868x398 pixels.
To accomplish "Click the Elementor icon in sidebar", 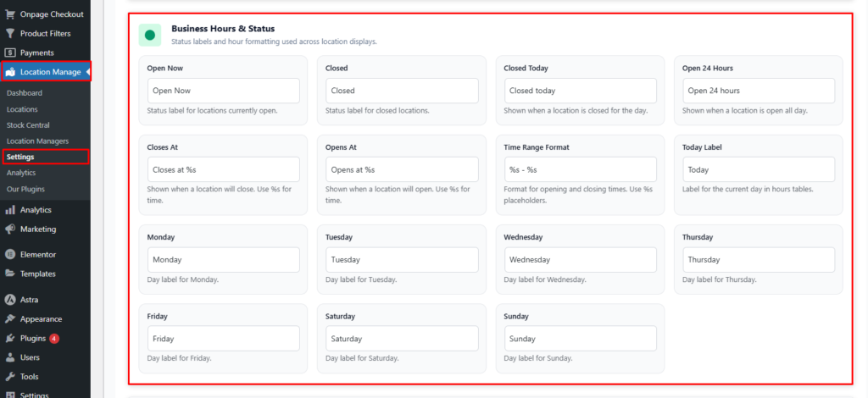I will [x=10, y=254].
